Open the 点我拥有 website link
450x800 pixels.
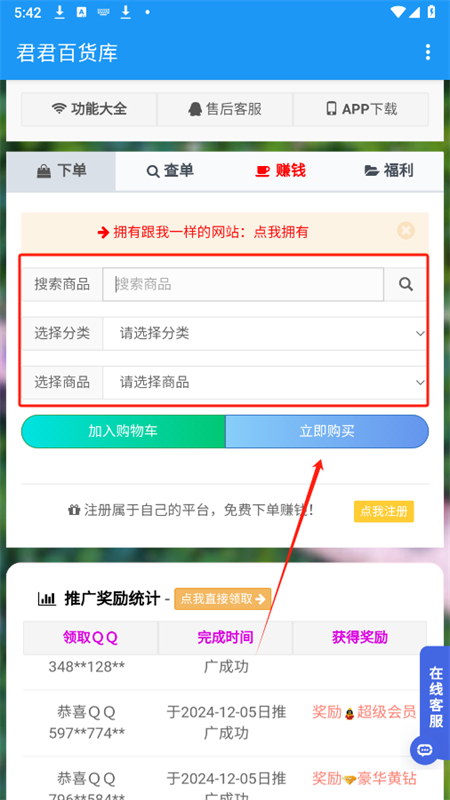coord(281,233)
